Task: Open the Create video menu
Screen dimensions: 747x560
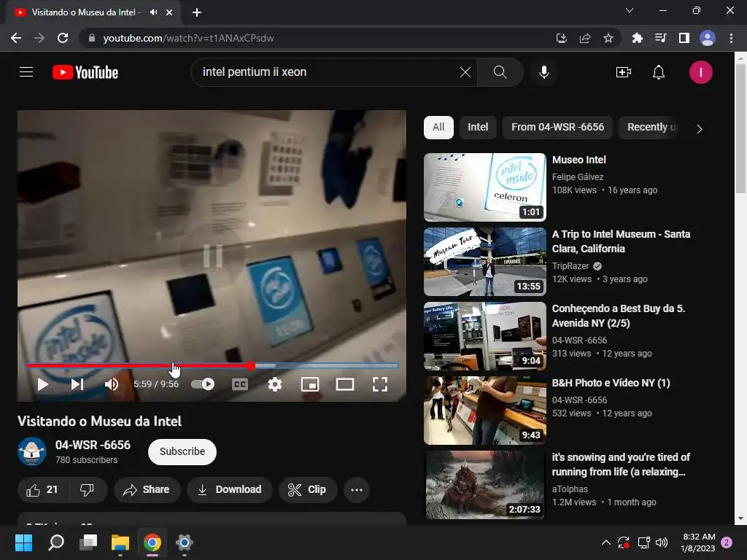Action: click(x=623, y=72)
